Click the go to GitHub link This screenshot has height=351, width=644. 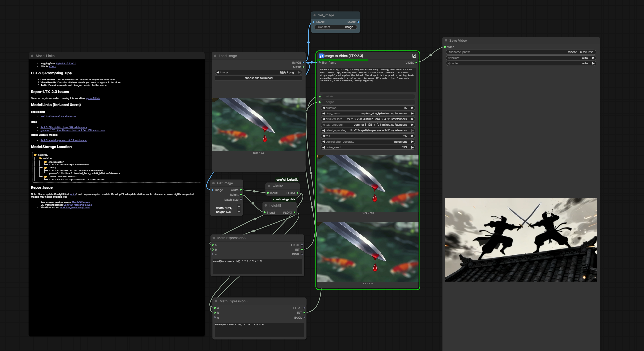93,98
